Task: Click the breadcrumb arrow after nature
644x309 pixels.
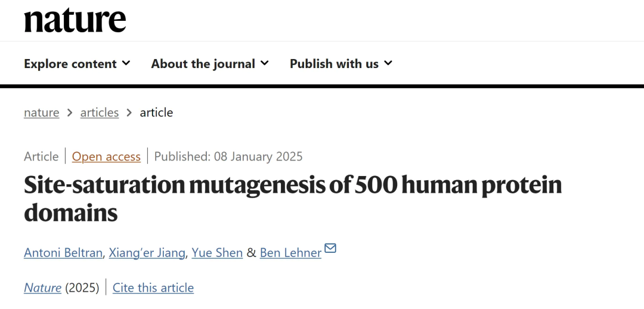Action: [x=70, y=113]
